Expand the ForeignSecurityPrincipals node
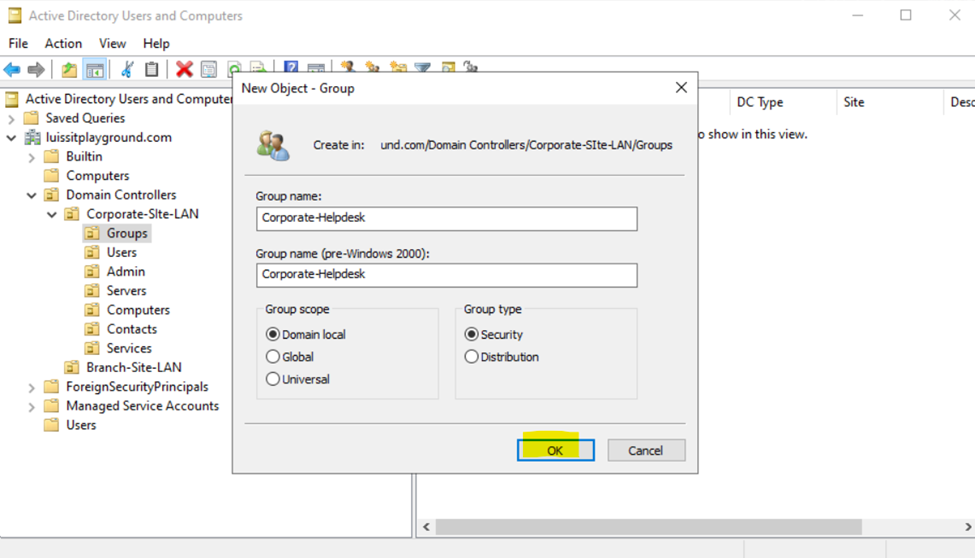This screenshot has width=975, height=558. 31,388
